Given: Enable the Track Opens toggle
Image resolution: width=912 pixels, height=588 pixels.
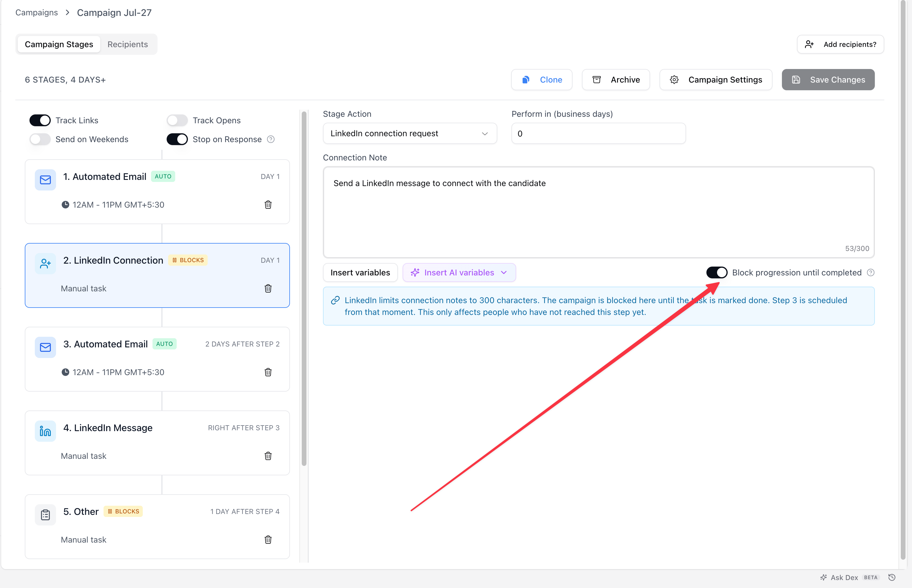Looking at the screenshot, I should (x=177, y=120).
